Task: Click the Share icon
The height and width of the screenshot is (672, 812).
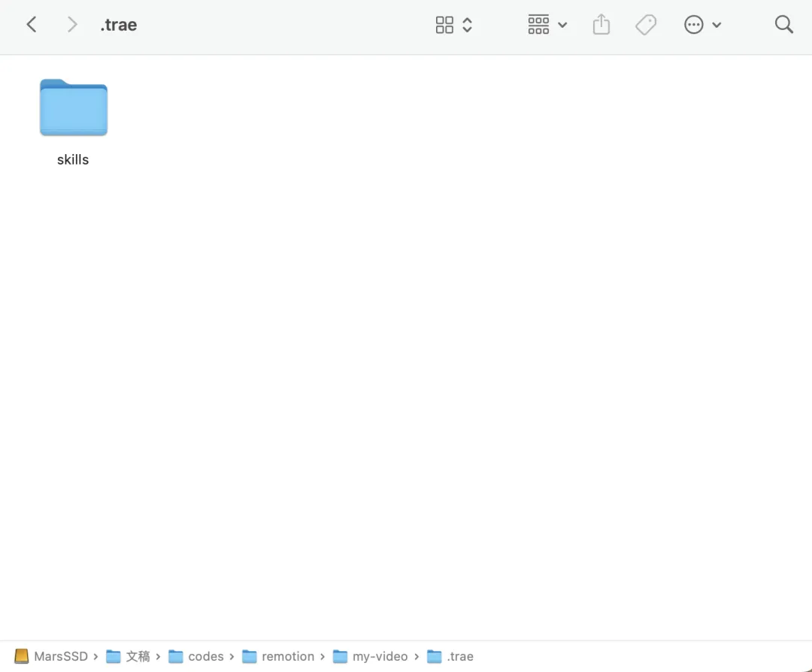Action: coord(601,24)
